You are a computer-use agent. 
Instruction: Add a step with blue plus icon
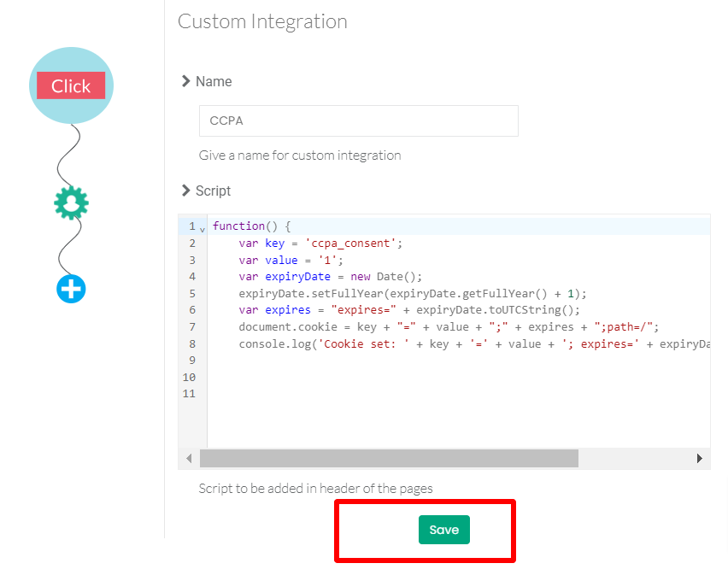point(71,289)
